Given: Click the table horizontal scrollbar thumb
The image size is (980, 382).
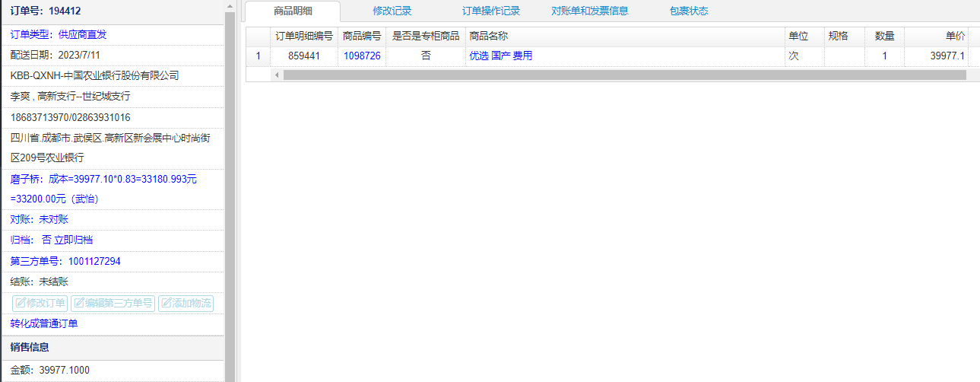Looking at the screenshot, I should [624, 75].
